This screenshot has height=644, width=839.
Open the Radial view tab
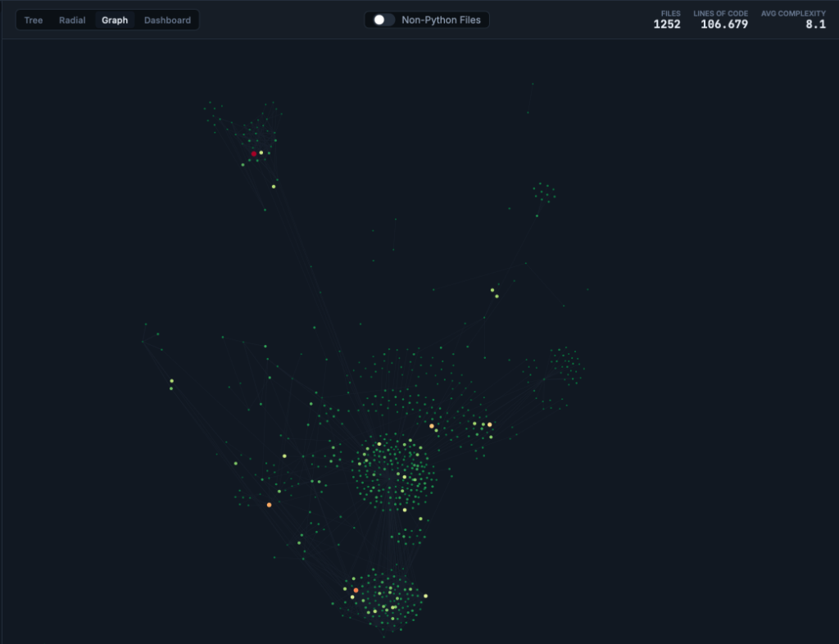pyautogui.click(x=72, y=20)
